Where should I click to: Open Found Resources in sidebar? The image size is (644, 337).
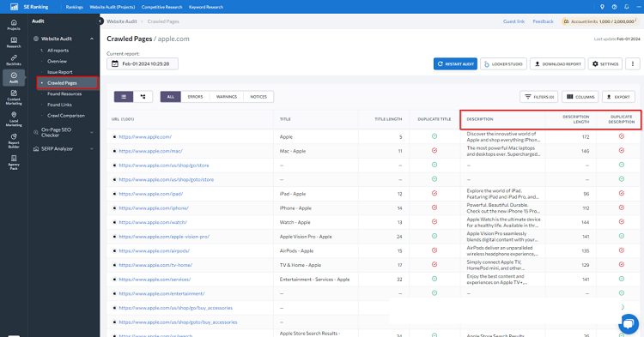click(x=64, y=93)
